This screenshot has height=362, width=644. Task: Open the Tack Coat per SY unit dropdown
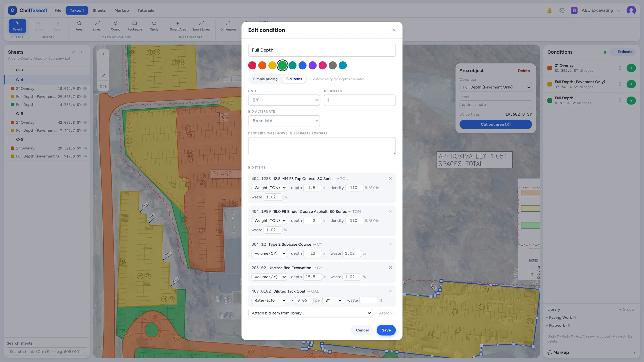click(x=333, y=300)
